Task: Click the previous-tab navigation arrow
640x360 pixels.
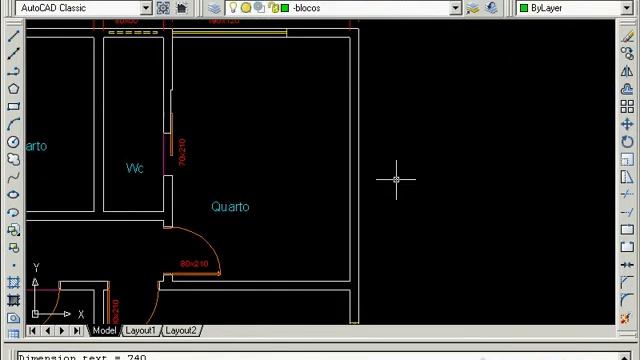Action: (47, 331)
